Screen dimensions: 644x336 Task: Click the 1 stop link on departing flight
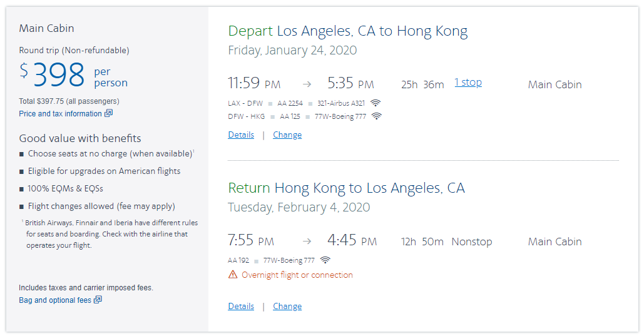[468, 83]
